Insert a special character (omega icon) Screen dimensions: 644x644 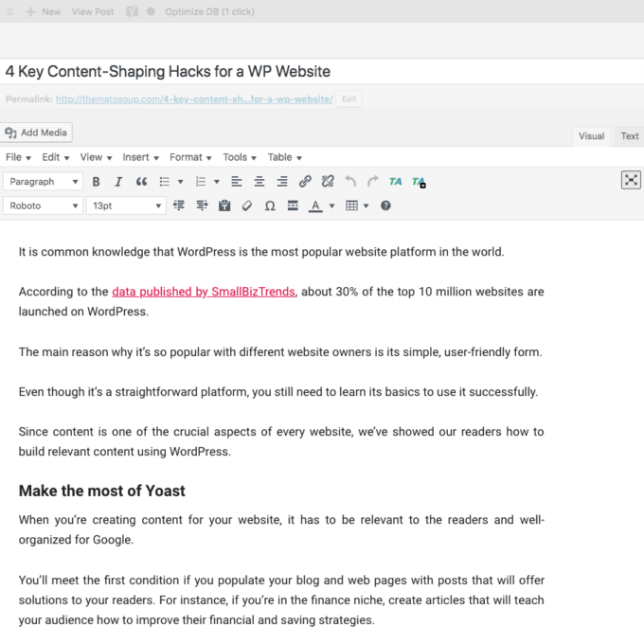[270, 206]
